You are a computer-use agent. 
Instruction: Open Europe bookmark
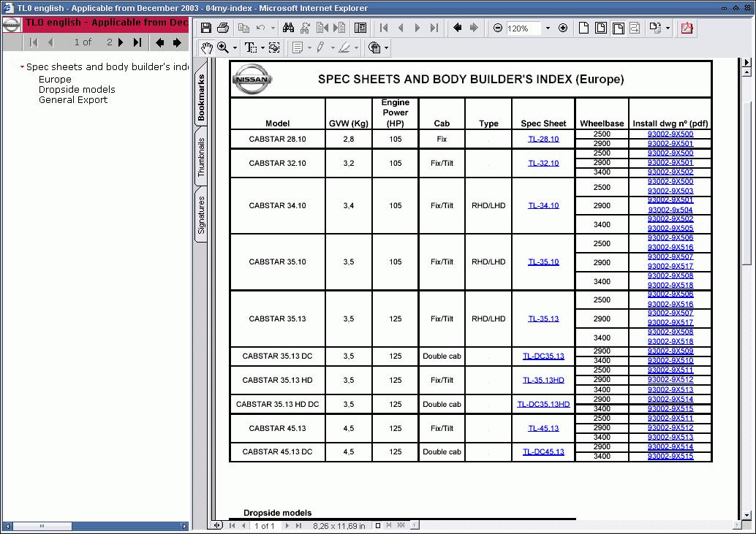click(55, 80)
